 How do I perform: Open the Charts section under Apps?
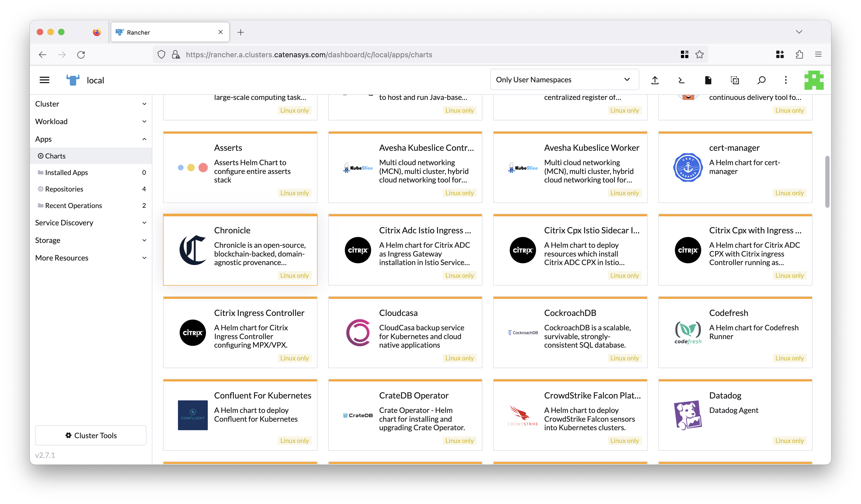[55, 155]
